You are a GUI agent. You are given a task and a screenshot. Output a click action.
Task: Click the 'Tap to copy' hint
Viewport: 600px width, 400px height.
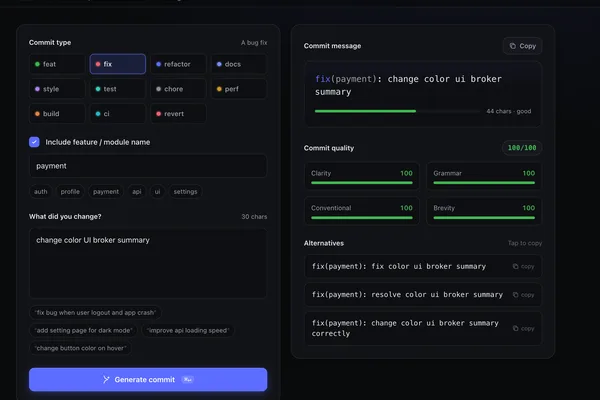(525, 243)
